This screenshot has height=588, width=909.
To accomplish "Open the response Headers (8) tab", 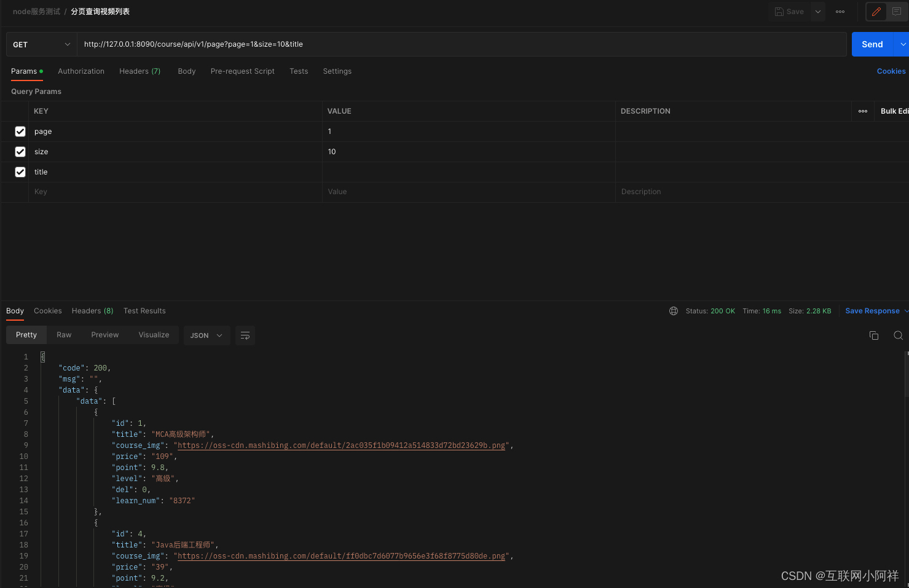I will tap(93, 311).
